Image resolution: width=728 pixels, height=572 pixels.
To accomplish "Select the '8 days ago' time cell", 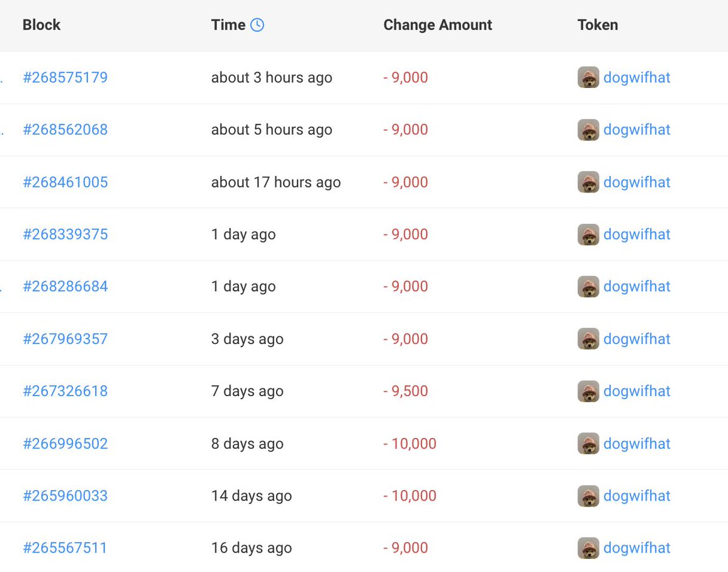I will coord(248,443).
